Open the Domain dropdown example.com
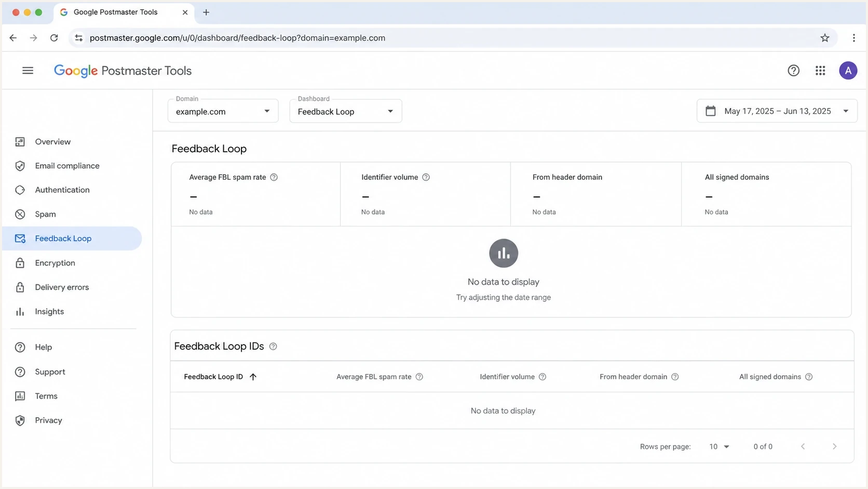 pos(223,111)
